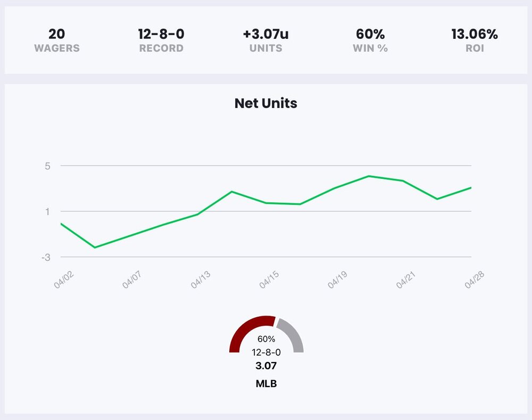Click the 04/19 date tick label

point(337,280)
